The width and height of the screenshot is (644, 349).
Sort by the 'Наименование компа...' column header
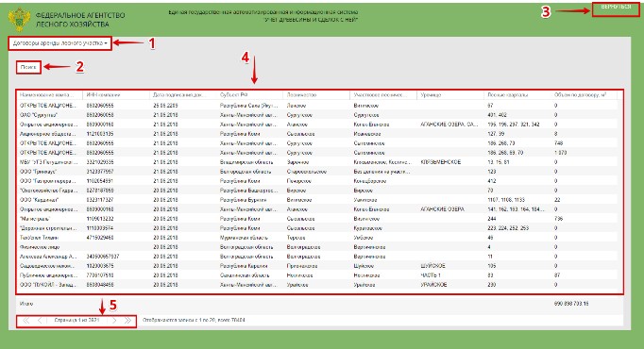tap(47, 94)
